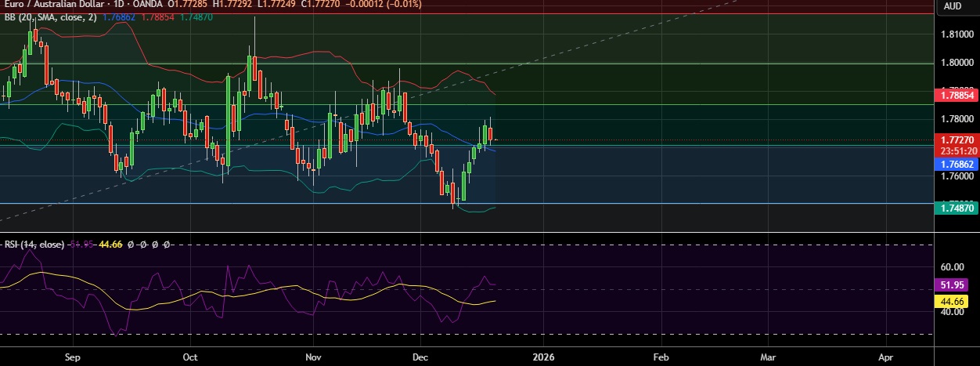Click the Euro / Australian Dollar symbol title
Viewport: 980px width, 366px height.
coord(55,4)
